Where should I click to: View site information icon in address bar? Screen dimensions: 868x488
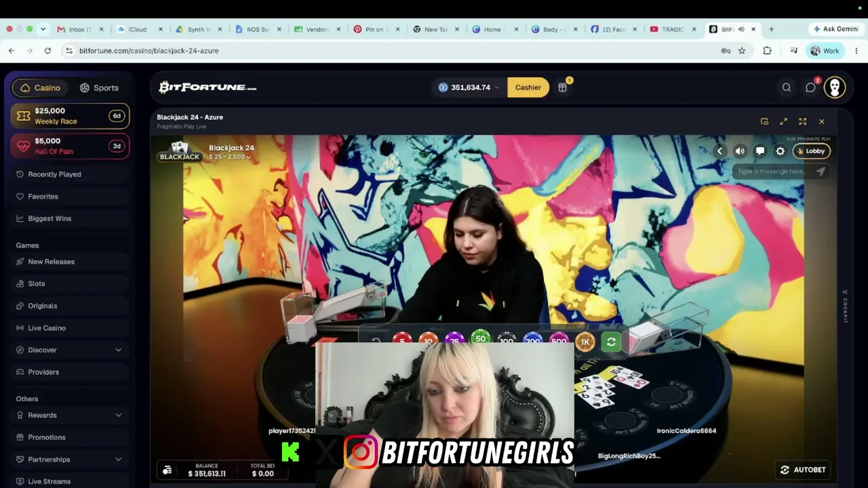(x=68, y=51)
